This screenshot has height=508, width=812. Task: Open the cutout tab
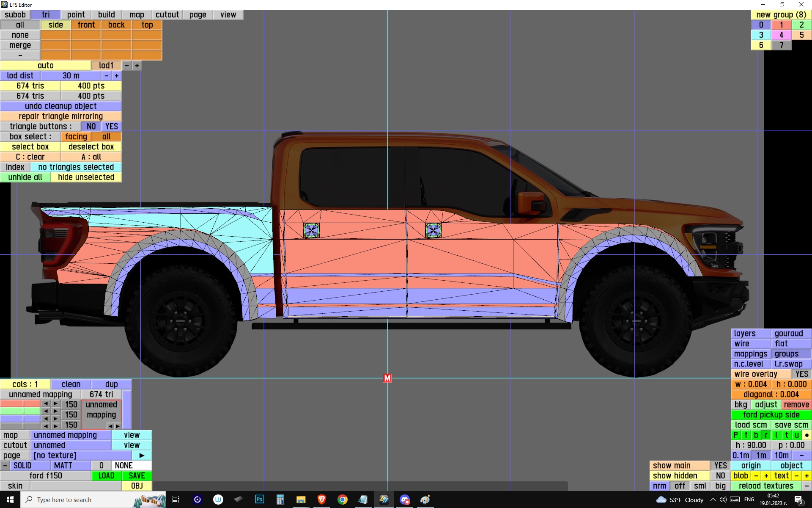167,15
